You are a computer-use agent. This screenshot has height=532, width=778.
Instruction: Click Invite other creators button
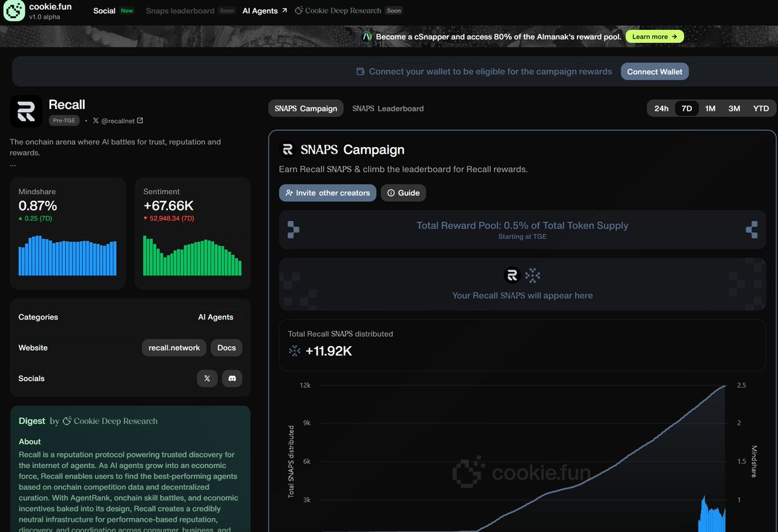tap(327, 192)
